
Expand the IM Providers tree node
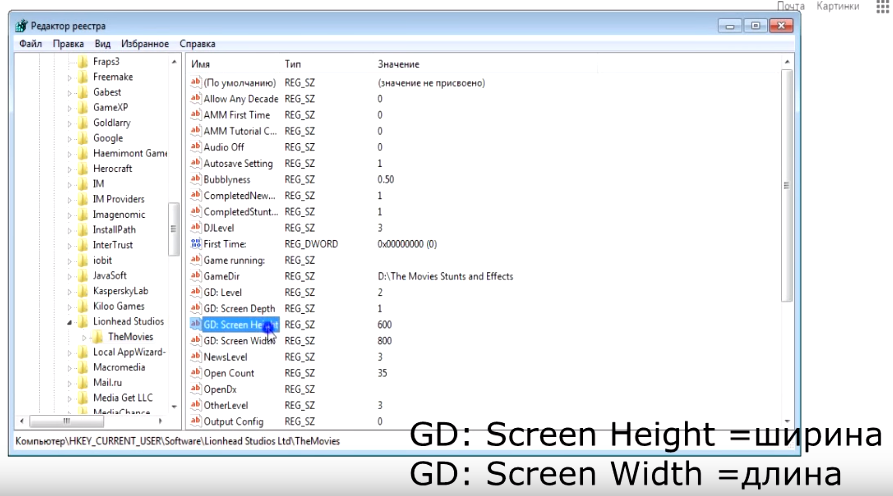[x=69, y=199]
